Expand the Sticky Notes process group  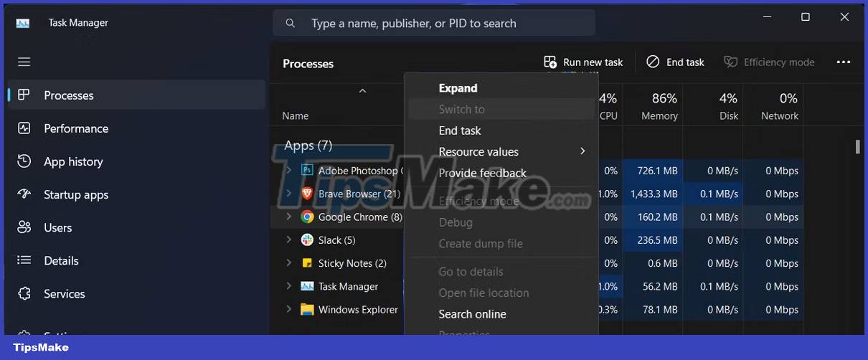click(x=288, y=263)
